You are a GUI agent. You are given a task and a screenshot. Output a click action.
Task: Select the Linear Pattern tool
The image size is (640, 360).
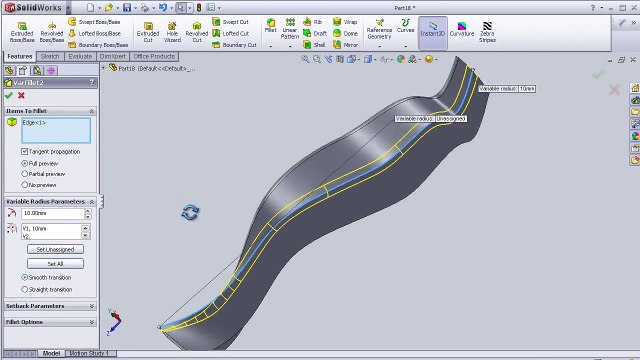click(x=290, y=29)
